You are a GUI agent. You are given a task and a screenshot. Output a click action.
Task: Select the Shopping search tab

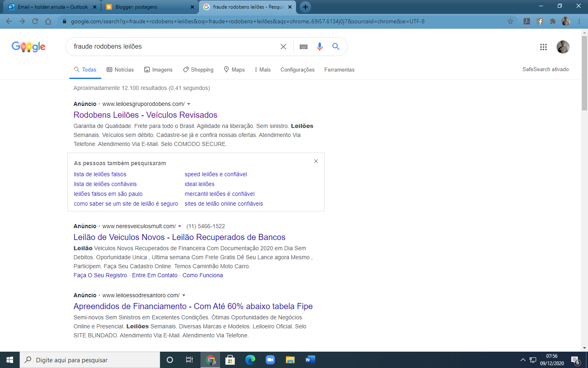click(x=198, y=70)
